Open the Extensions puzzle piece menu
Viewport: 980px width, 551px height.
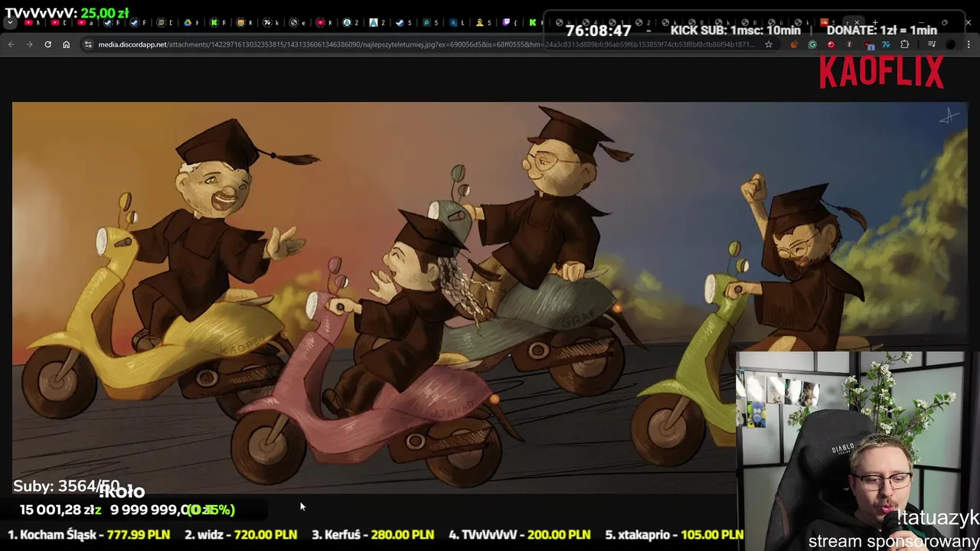coord(904,44)
